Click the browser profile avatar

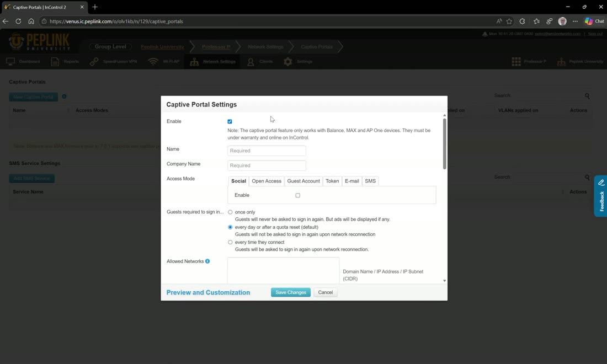click(562, 22)
